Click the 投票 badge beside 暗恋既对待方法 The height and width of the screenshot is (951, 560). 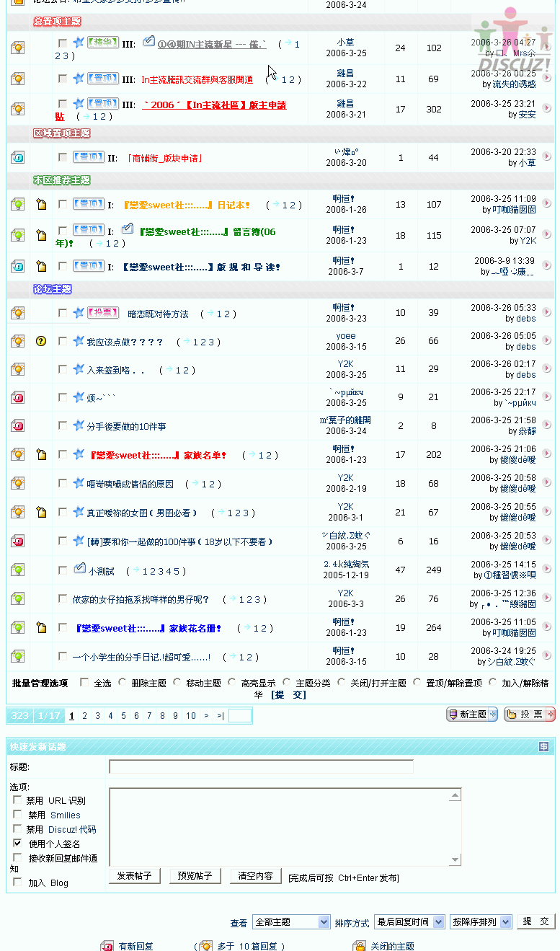(103, 313)
